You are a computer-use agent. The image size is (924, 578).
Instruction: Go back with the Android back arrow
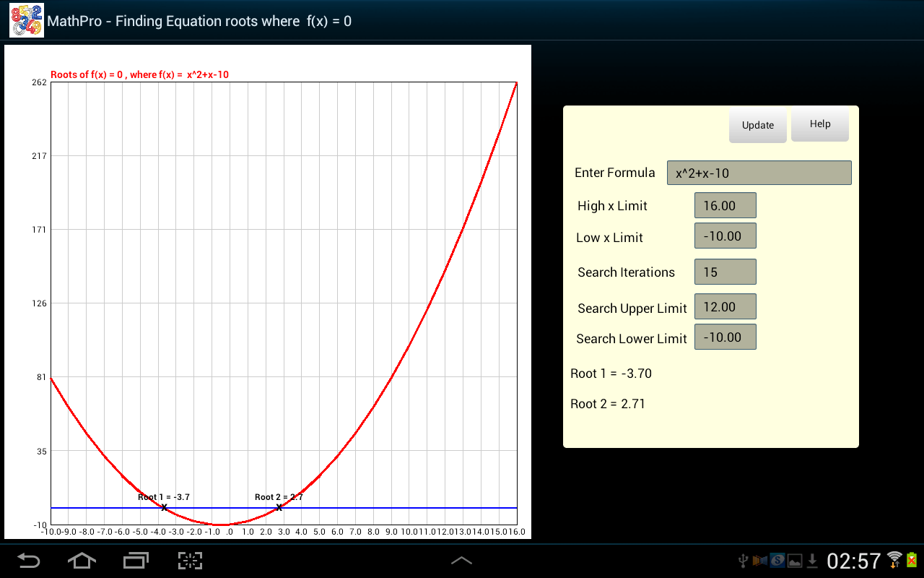29,560
